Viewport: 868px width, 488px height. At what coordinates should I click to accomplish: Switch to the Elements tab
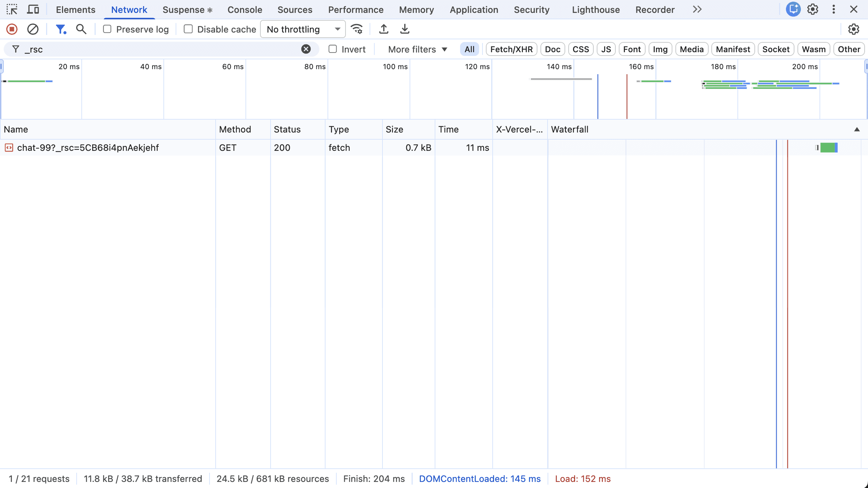click(x=76, y=9)
